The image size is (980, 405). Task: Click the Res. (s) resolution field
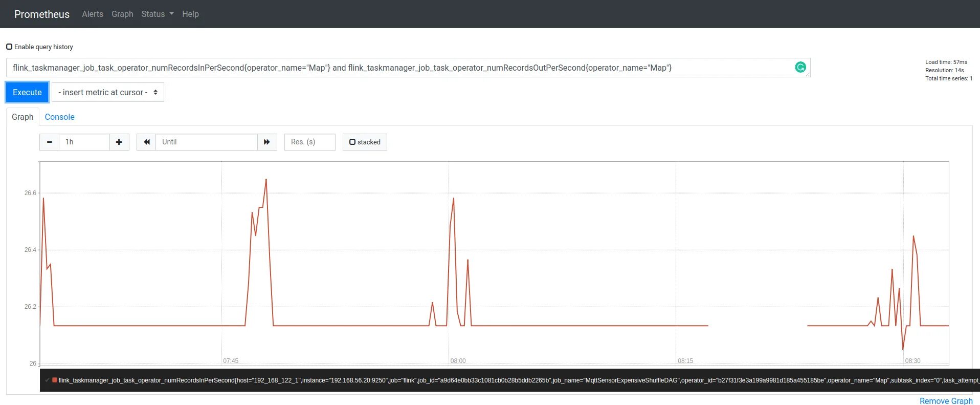click(x=310, y=142)
